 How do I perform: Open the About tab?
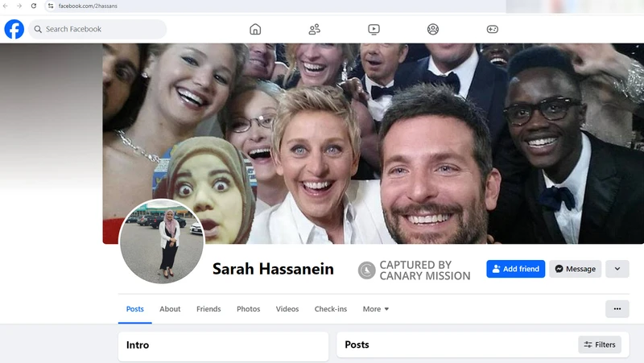[x=170, y=309]
